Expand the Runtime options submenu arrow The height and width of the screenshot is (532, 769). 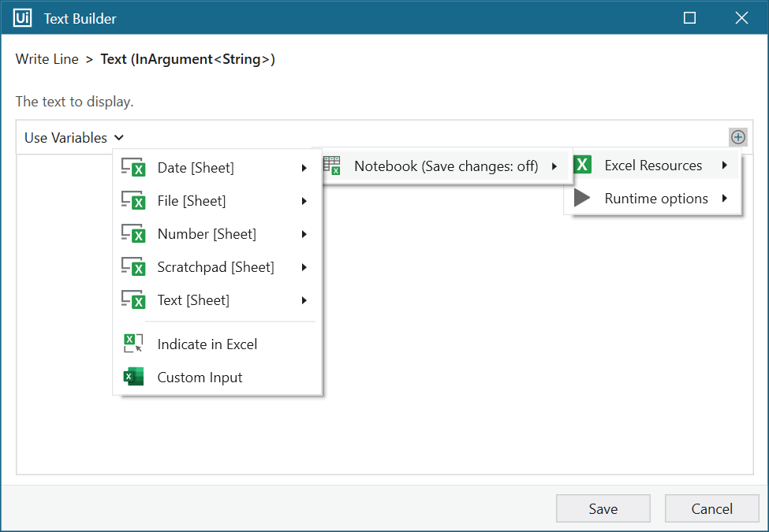click(724, 199)
